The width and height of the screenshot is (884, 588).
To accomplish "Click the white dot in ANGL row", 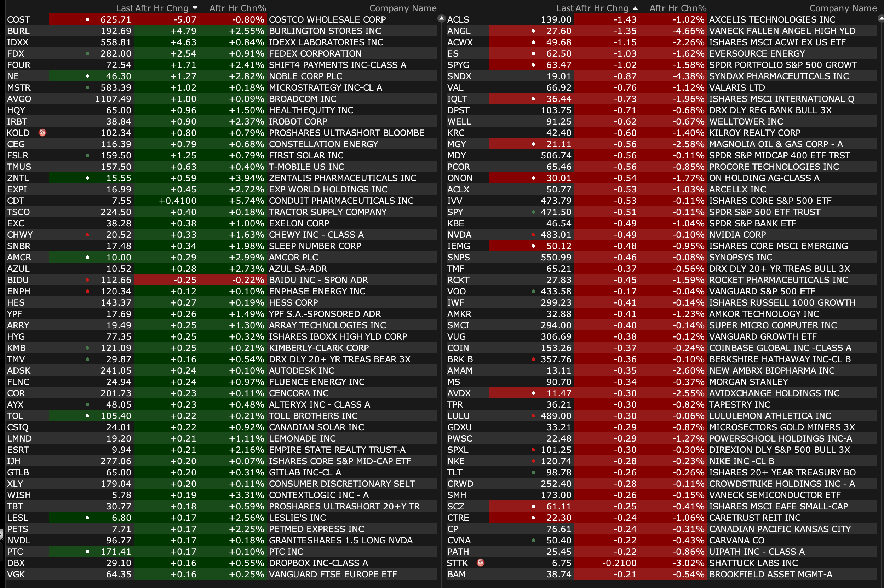I will [x=533, y=31].
